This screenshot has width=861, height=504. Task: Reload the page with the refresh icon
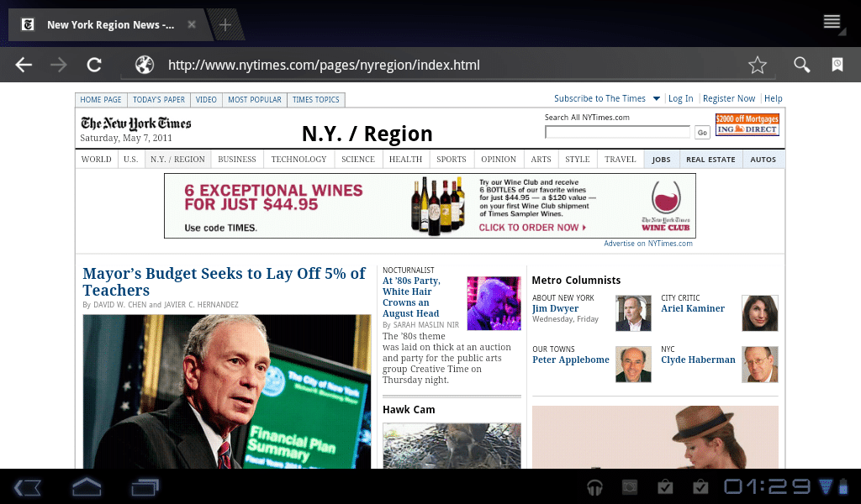coord(94,65)
